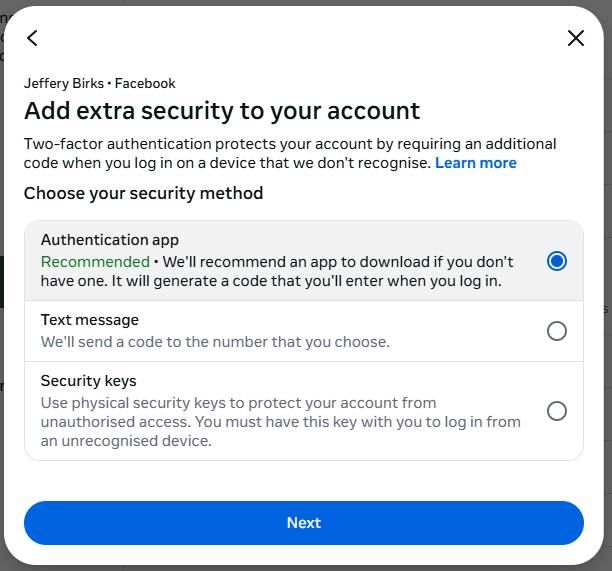Image resolution: width=612 pixels, height=571 pixels.
Task: Click the Jeffery Birks • Facebook account label
Action: (x=100, y=84)
